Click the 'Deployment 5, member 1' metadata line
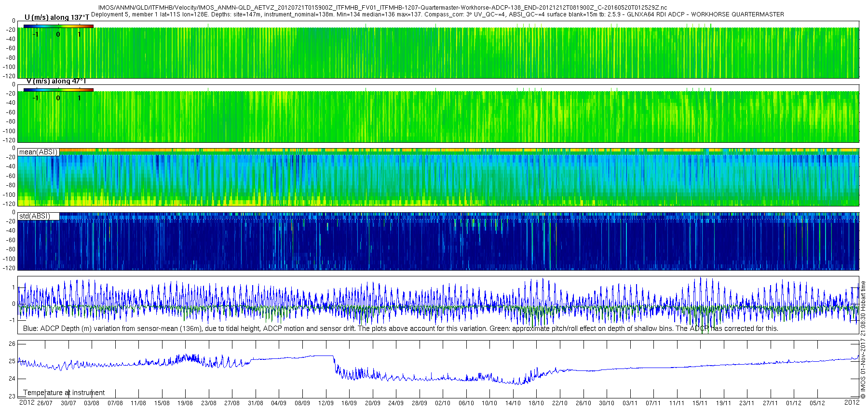This screenshot has width=868, height=410. coord(437,14)
